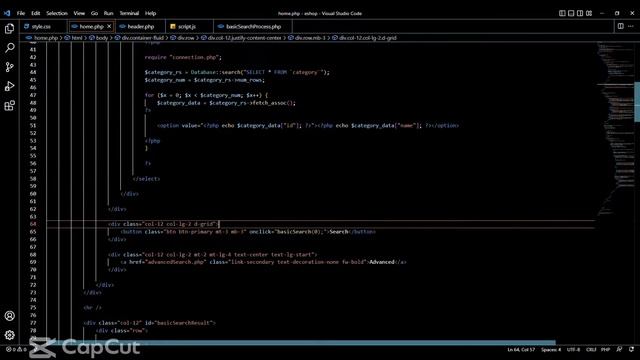Open the Terminal menu

129,13
